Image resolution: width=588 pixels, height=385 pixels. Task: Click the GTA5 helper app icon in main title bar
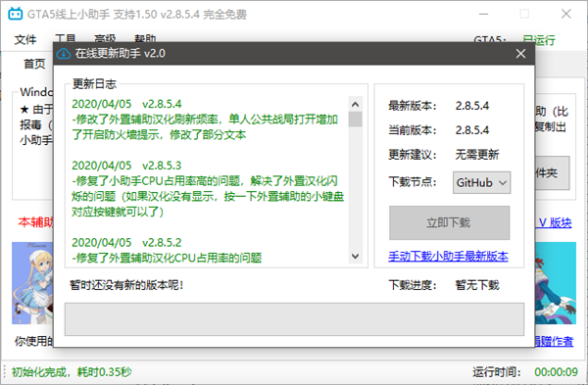pos(16,14)
